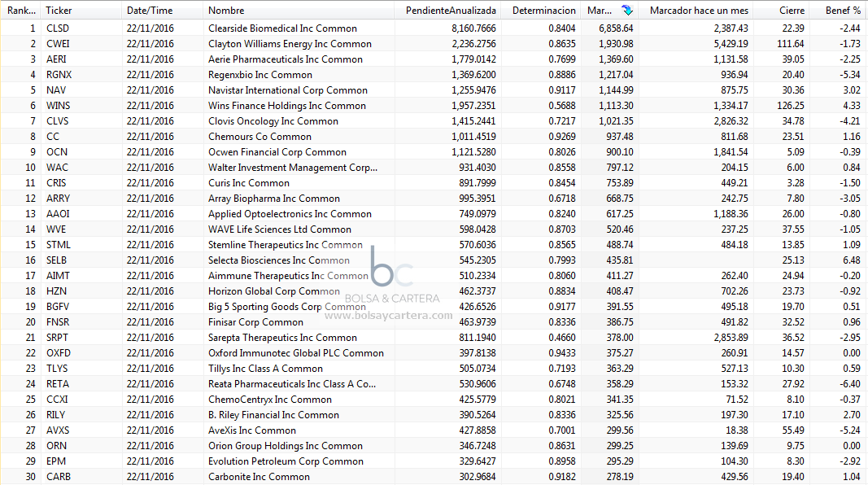Sort by the Nombre column header
The height and width of the screenshot is (485, 868).
(x=226, y=11)
